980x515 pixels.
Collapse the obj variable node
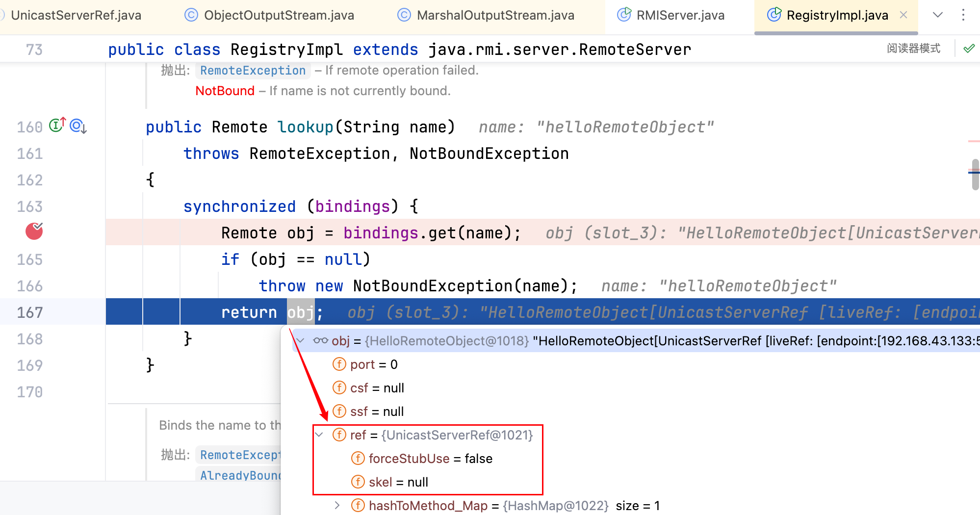coord(301,340)
